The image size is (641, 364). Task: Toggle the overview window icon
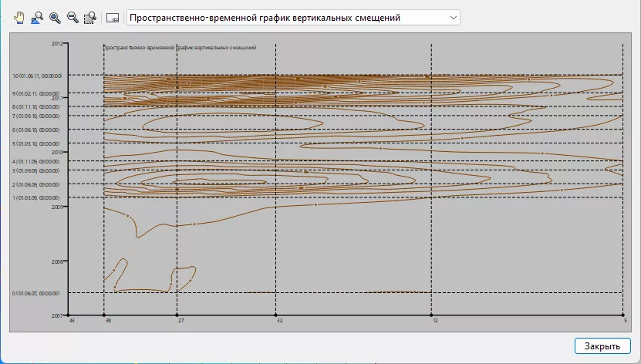[112, 17]
